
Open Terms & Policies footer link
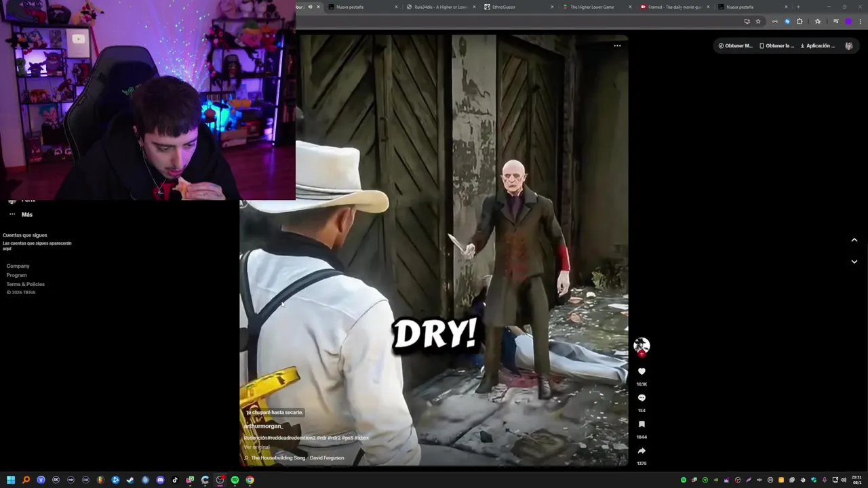(25, 284)
